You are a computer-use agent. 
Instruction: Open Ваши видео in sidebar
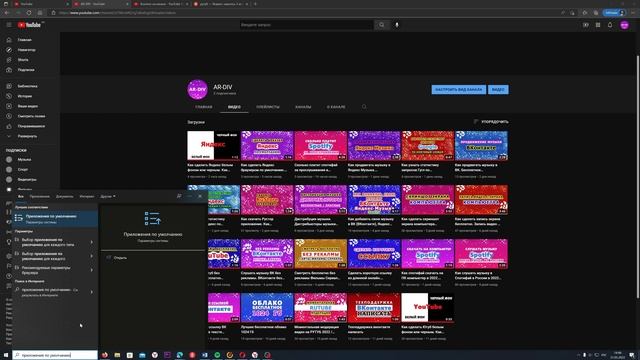pos(28,106)
